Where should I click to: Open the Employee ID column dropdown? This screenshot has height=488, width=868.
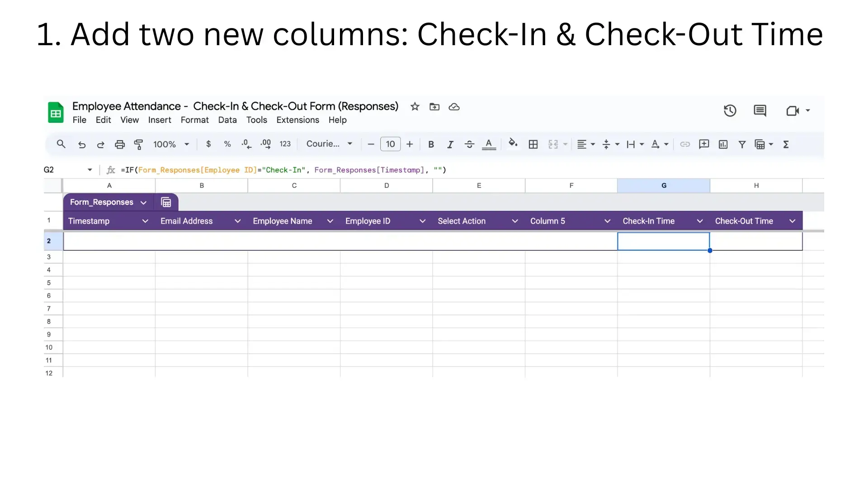(x=423, y=221)
